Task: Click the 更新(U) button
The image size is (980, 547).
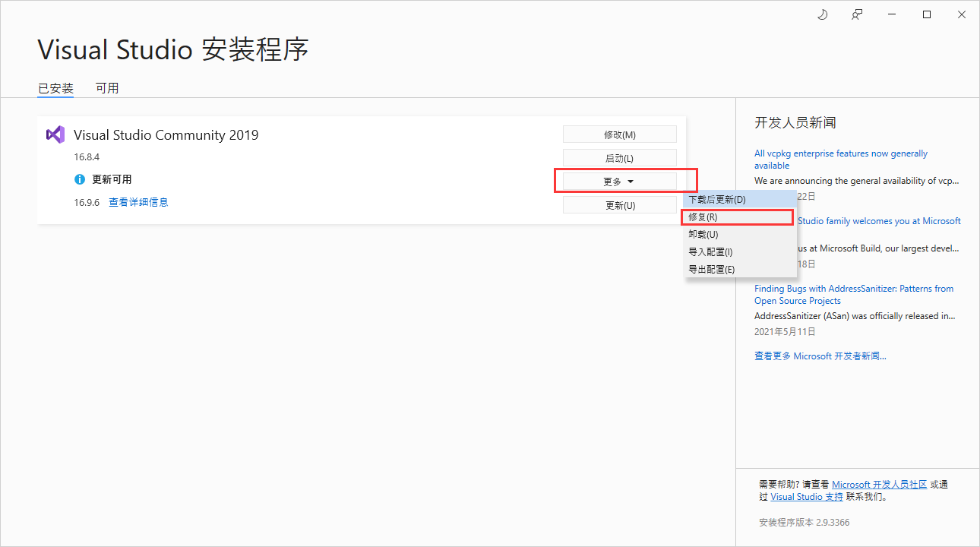Action: (620, 205)
